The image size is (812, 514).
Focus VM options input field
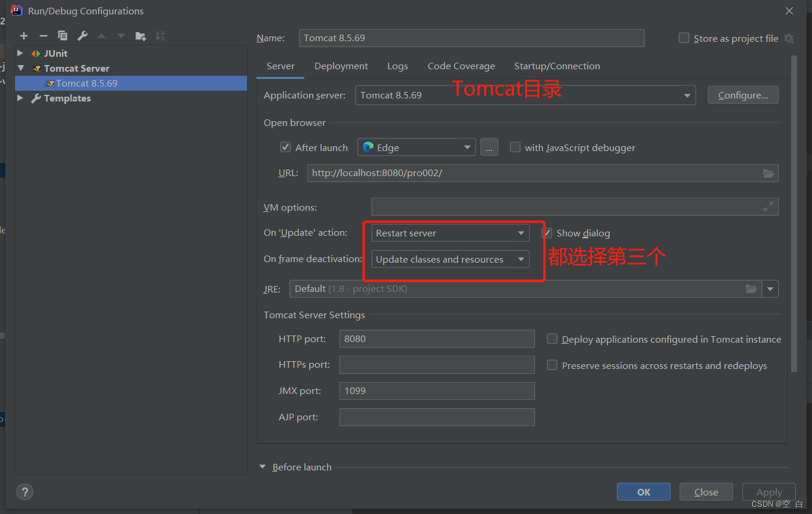click(575, 207)
